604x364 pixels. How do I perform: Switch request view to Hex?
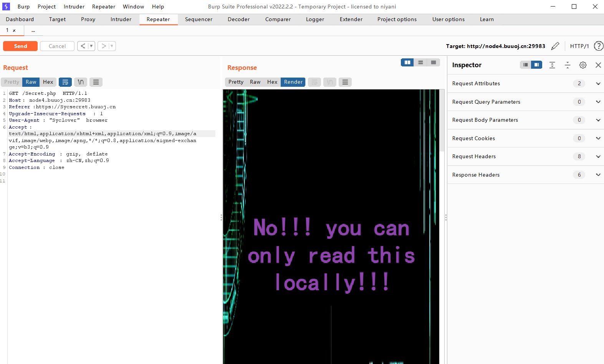[48, 82]
